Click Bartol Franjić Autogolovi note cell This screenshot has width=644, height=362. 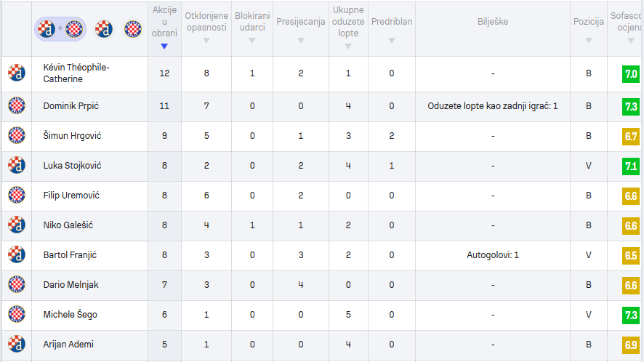pyautogui.click(x=492, y=255)
